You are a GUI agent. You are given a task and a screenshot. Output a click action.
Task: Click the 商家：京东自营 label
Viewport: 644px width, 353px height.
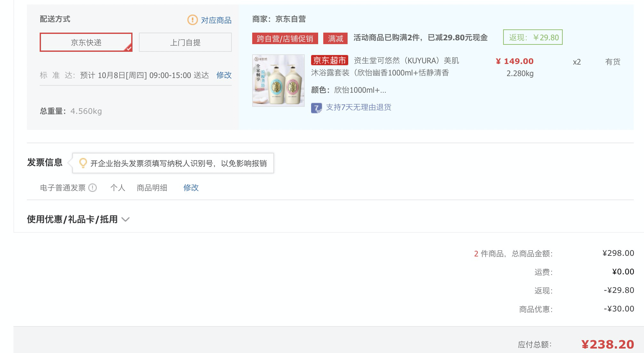click(279, 19)
